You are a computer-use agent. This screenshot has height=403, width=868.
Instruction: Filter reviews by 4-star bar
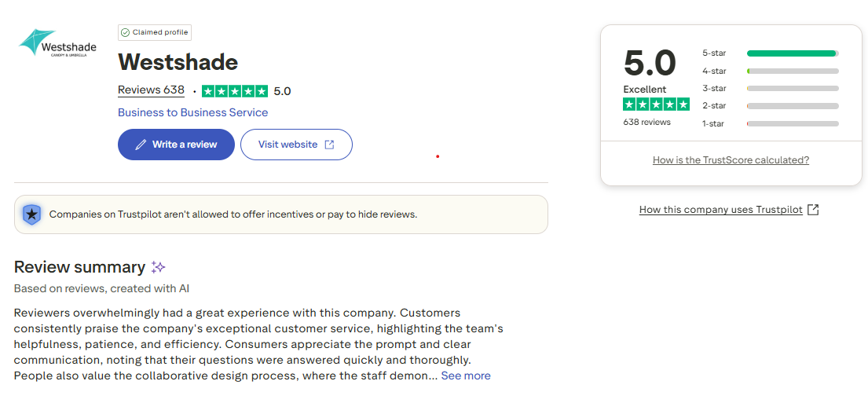pyautogui.click(x=793, y=71)
